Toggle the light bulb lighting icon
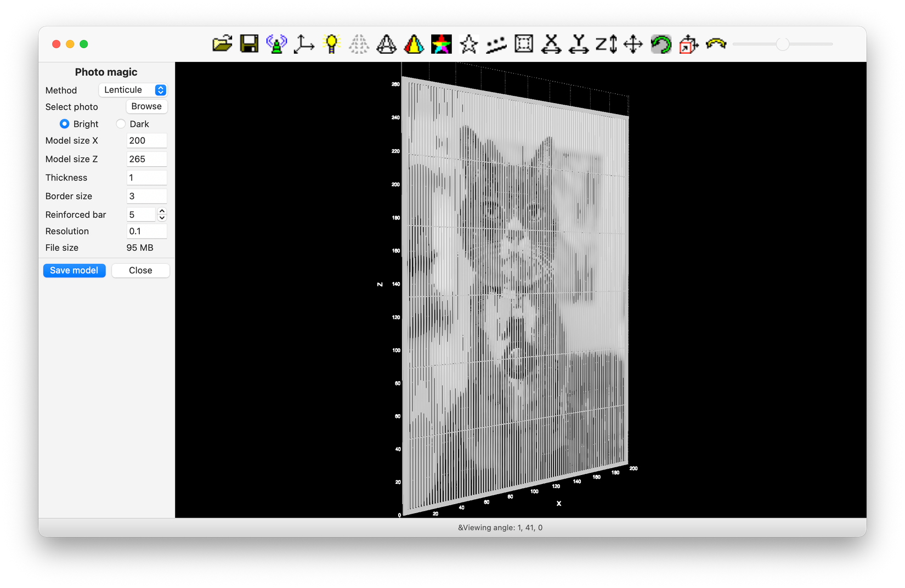Viewport: 905px width, 588px height. [x=331, y=44]
